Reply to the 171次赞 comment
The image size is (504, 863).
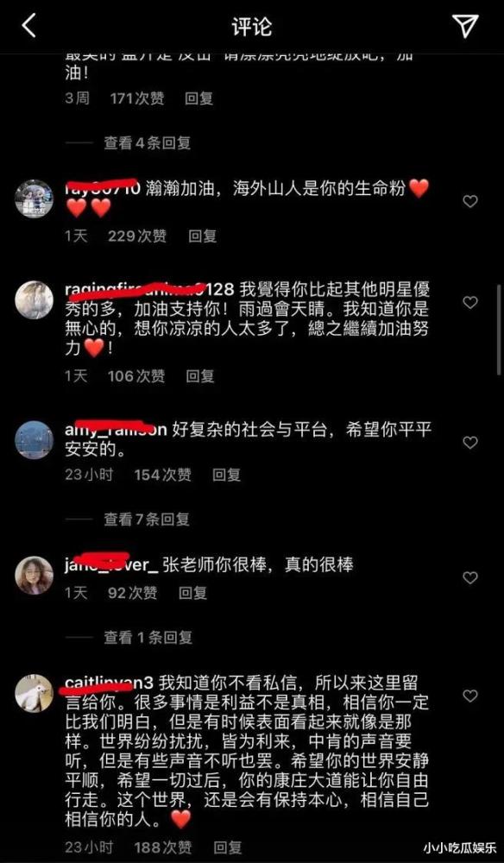pyautogui.click(x=198, y=99)
